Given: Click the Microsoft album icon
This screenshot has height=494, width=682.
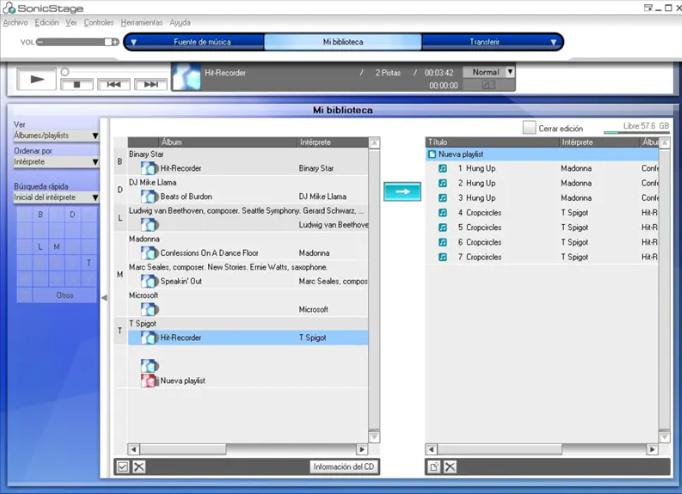Looking at the screenshot, I should 149,309.
